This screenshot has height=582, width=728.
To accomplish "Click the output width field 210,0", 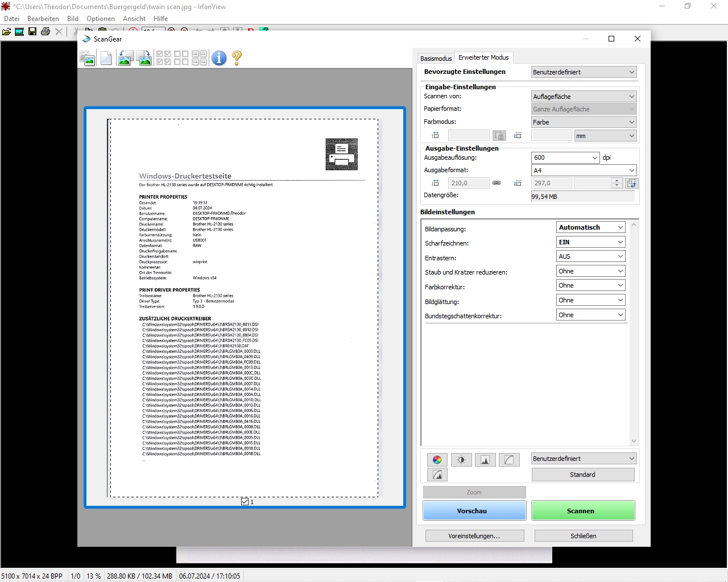I will (469, 183).
